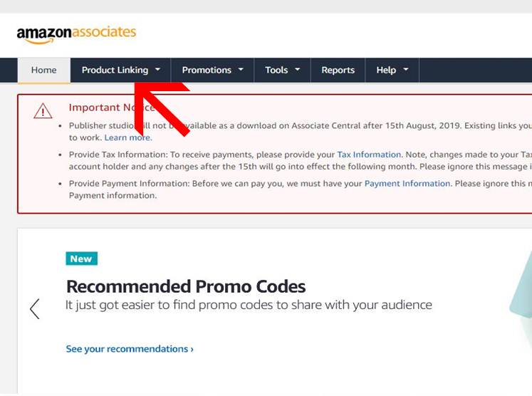
Task: Expand the arrow beside Help
Action: click(406, 70)
